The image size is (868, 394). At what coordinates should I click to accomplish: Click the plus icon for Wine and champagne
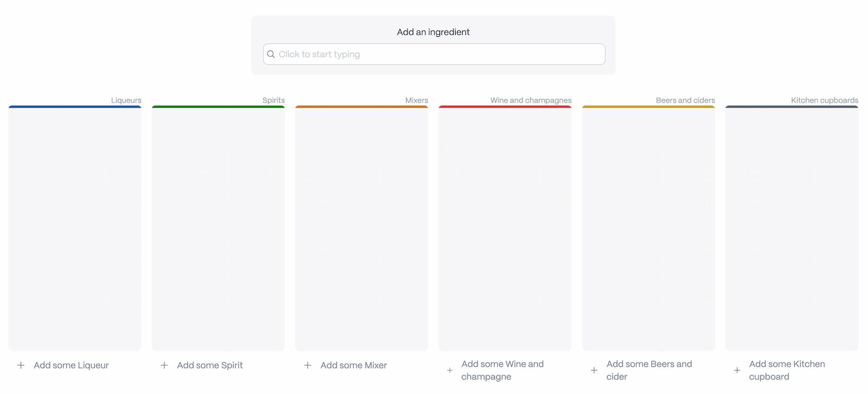(x=450, y=370)
